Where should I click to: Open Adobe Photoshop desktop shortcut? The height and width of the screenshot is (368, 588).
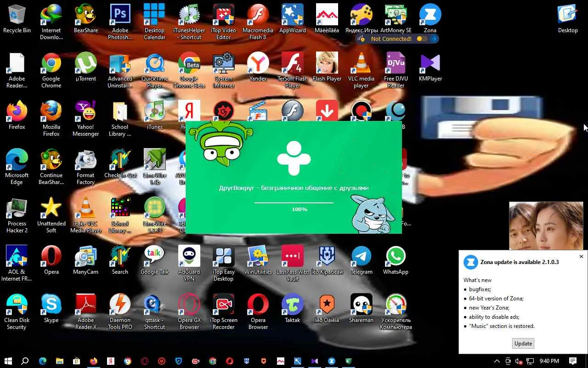[120, 22]
